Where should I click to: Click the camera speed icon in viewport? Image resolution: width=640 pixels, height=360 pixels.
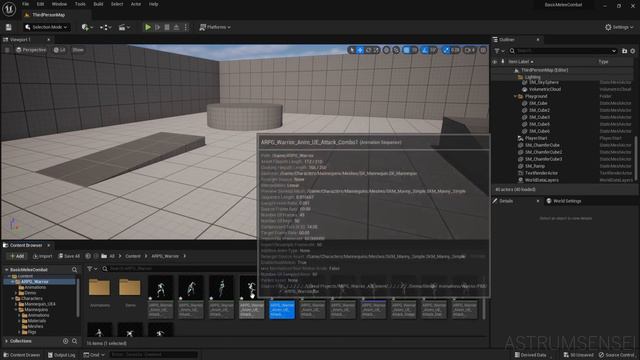pos(470,50)
